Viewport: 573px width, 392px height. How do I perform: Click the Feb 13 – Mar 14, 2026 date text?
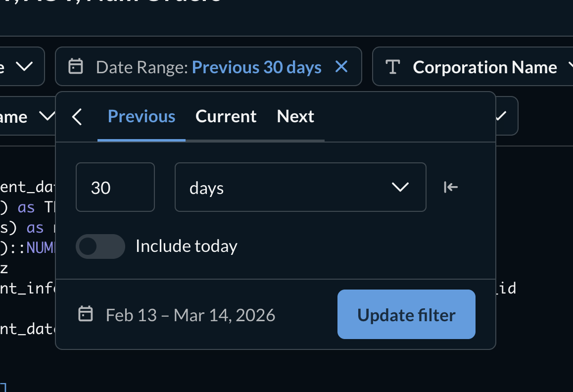tap(191, 315)
